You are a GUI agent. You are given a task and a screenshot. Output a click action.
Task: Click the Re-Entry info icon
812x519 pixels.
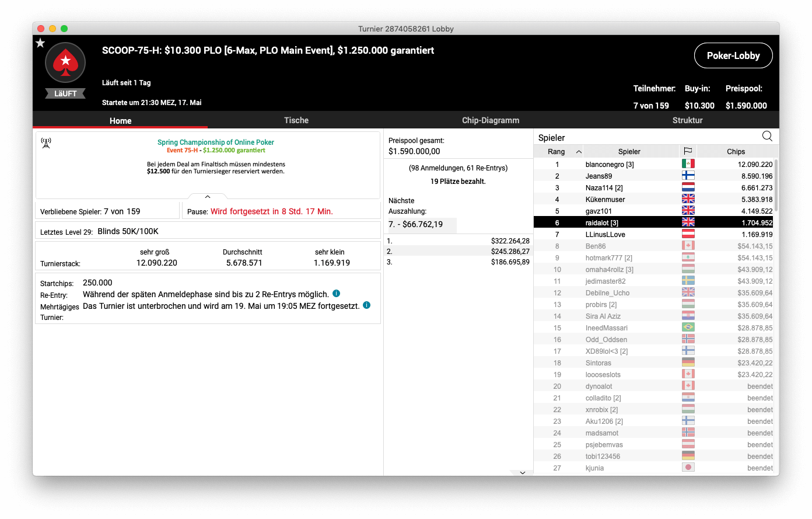[336, 294]
